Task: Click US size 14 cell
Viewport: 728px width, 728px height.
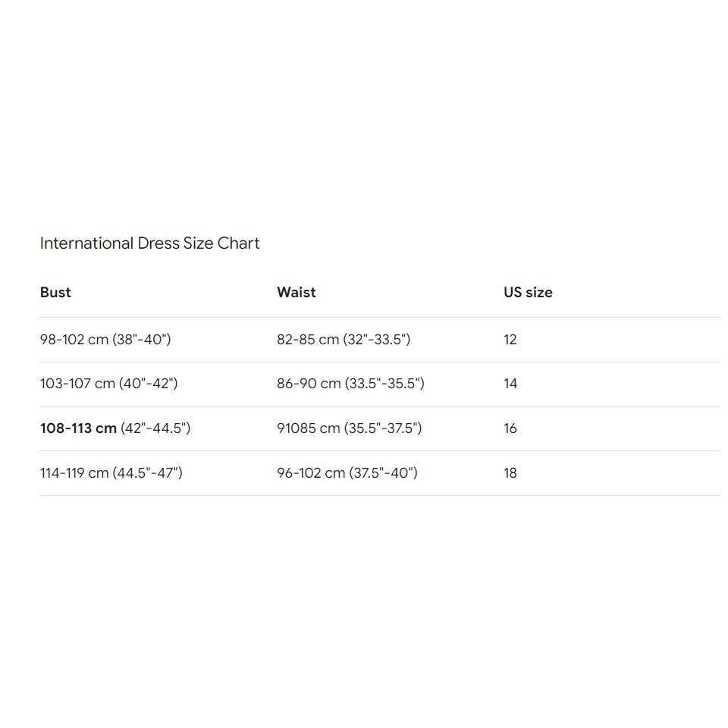Action: click(510, 384)
